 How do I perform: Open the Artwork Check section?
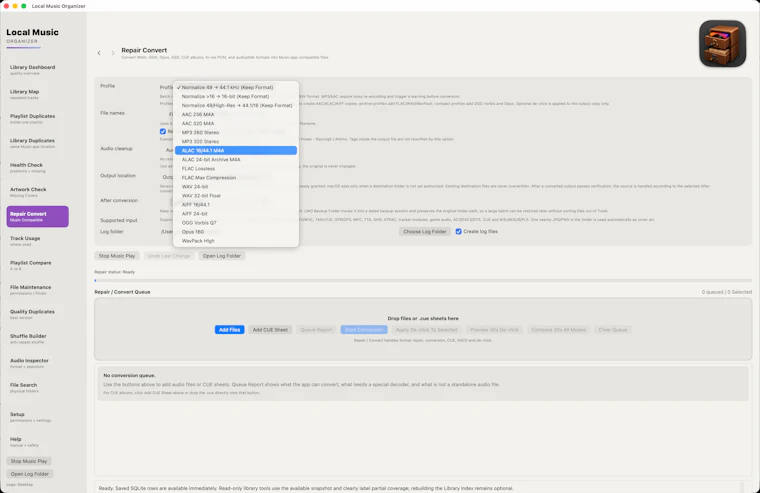[37, 192]
